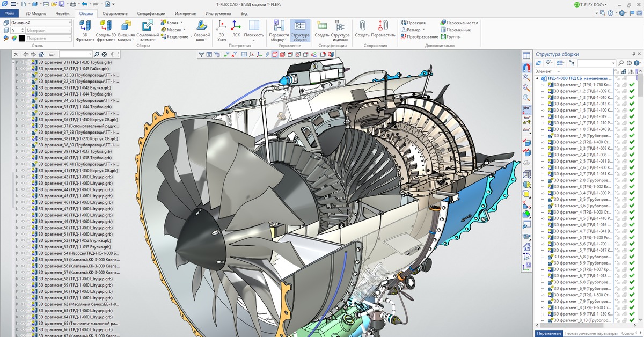Click the Структура сборки ribbon button
The width and height of the screenshot is (644, 337).
[300, 31]
